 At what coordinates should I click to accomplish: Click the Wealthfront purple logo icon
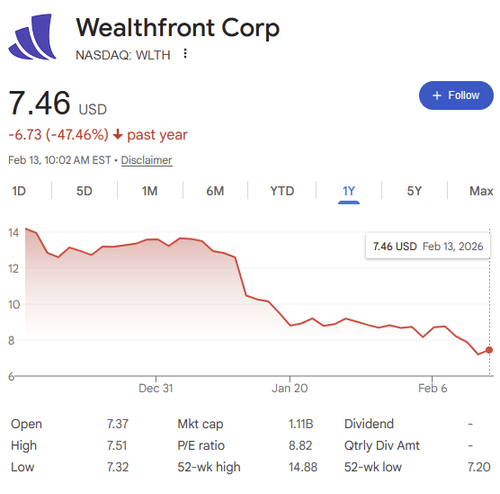[x=32, y=37]
